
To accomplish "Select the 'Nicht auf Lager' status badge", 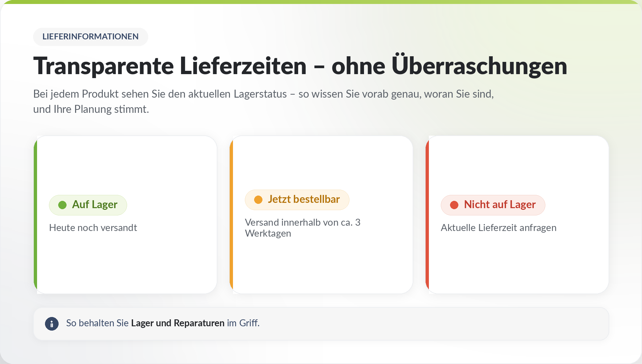I will [x=493, y=205].
